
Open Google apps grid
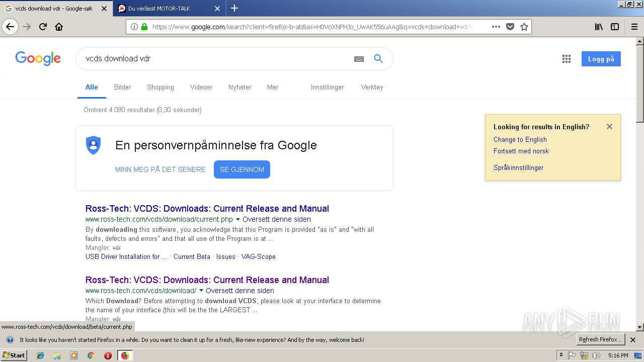pyautogui.click(x=567, y=59)
